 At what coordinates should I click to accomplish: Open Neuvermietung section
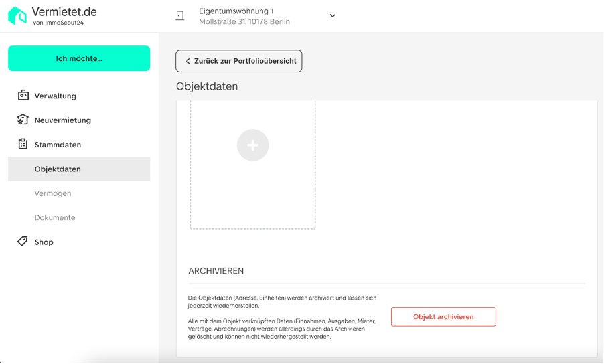pyautogui.click(x=63, y=120)
